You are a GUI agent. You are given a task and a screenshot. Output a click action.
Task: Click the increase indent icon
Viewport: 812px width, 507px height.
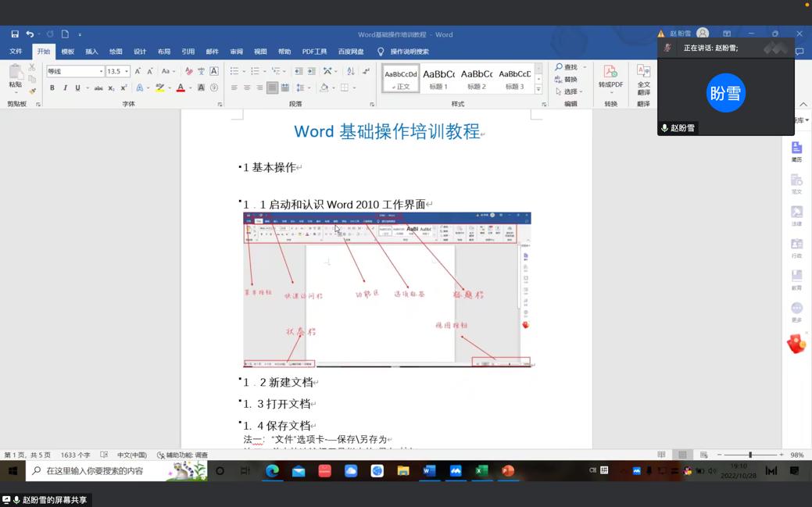[312, 71]
